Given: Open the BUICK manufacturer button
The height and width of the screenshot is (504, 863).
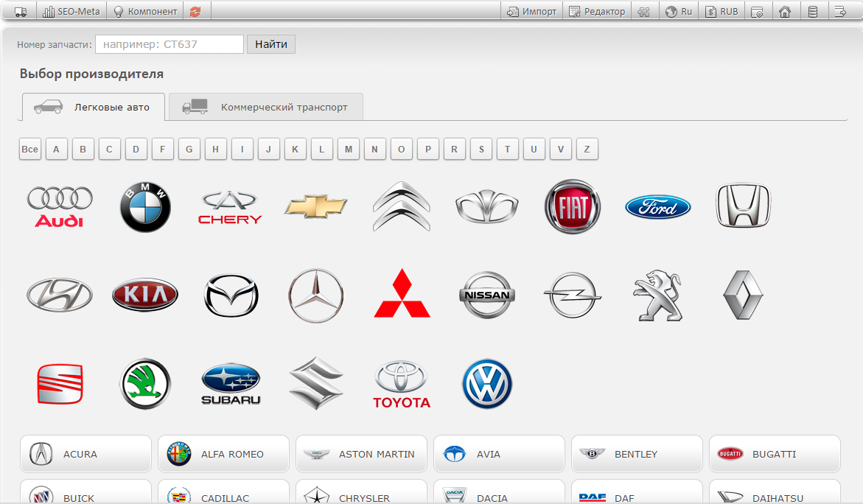Looking at the screenshot, I should pos(86,492).
